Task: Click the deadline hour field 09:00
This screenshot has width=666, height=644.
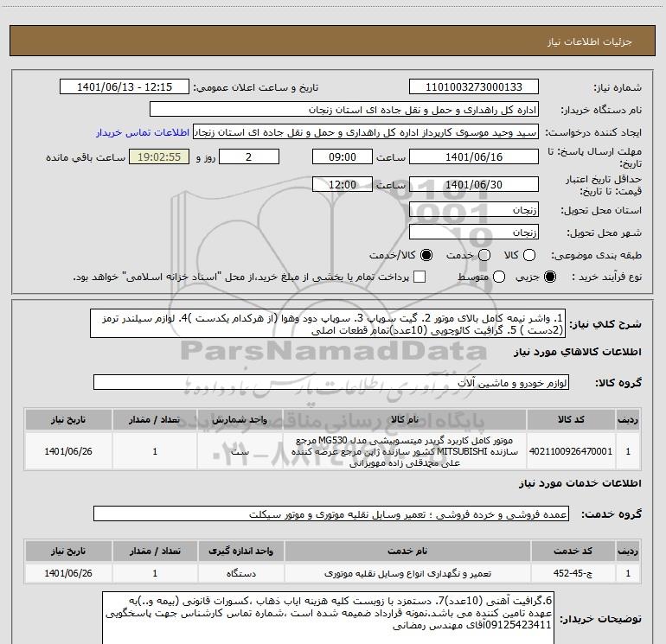Action: [343, 156]
